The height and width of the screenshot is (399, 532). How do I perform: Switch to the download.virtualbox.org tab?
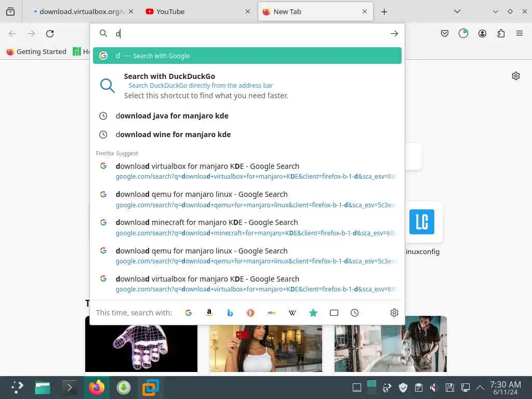[79, 11]
